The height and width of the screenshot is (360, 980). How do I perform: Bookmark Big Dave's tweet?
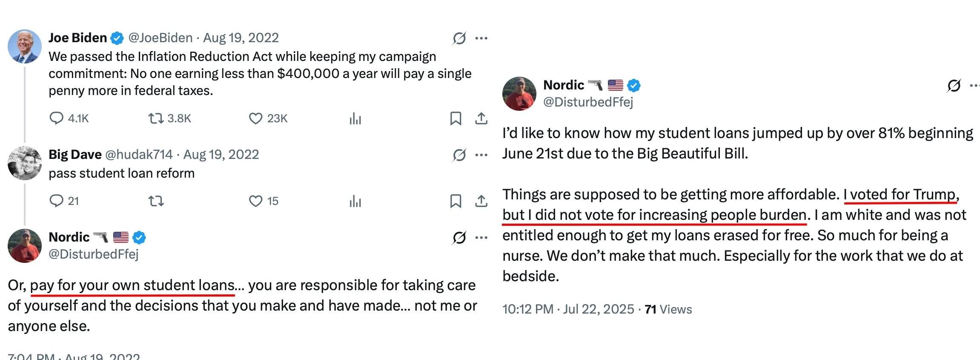coord(456,201)
